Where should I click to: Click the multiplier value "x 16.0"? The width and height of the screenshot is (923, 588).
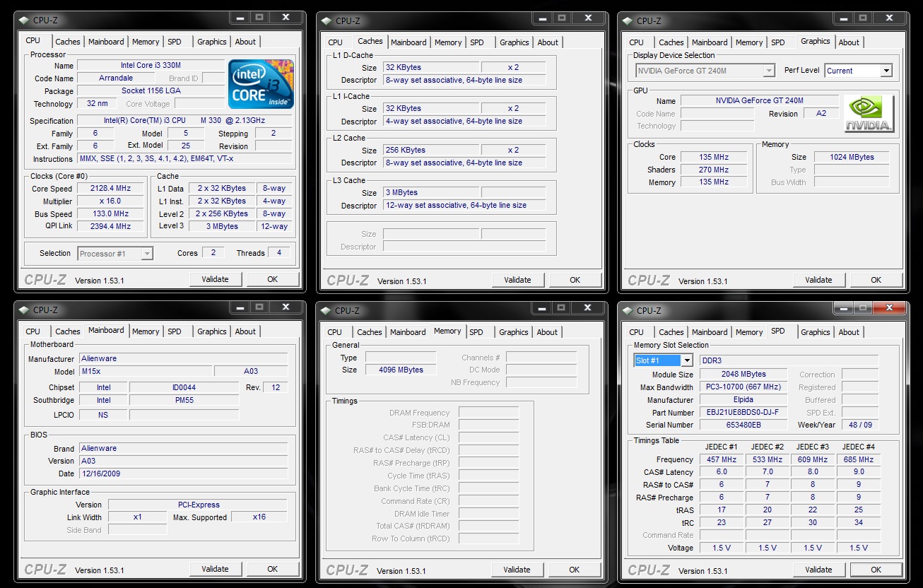(111, 201)
